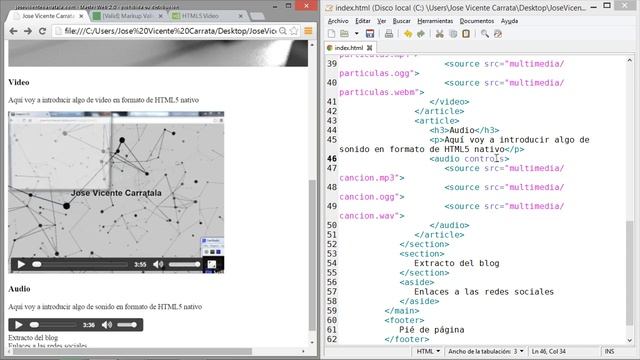The height and width of the screenshot is (360, 640).
Task: Open the Ancho de la tabulación dropdown
Action: point(486,351)
